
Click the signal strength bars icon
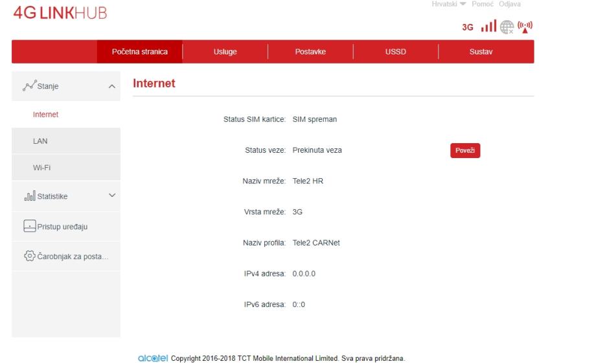[488, 26]
